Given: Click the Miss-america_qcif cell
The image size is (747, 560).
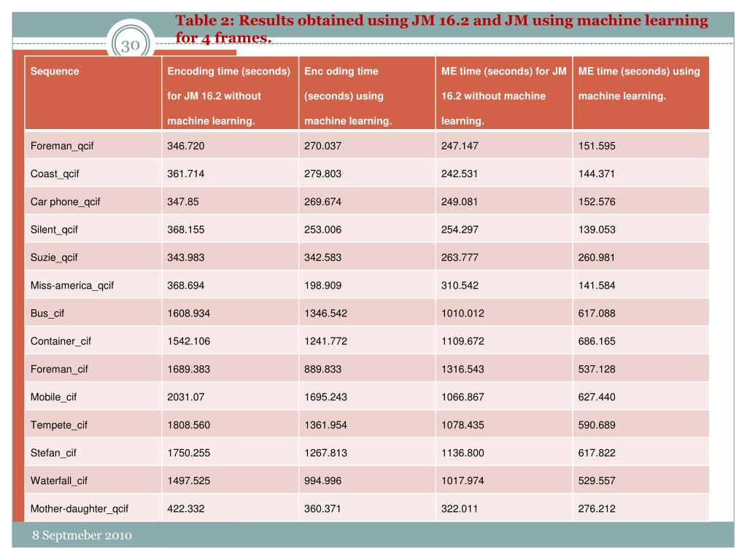Looking at the screenshot, I should [x=72, y=285].
